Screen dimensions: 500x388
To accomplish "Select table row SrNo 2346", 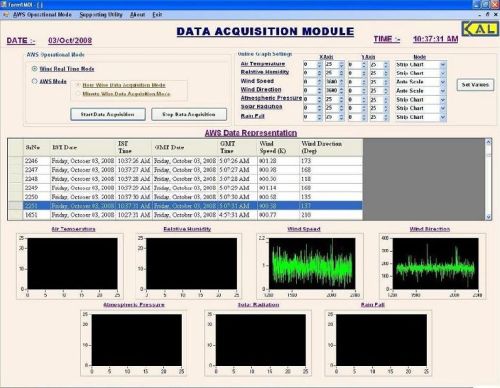I will pyautogui.click(x=193, y=161).
